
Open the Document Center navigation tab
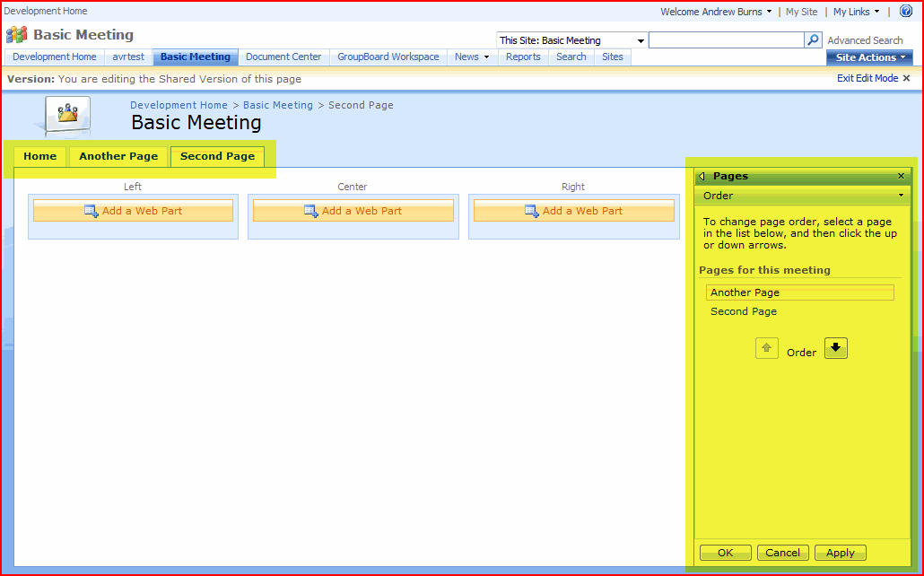(x=283, y=57)
